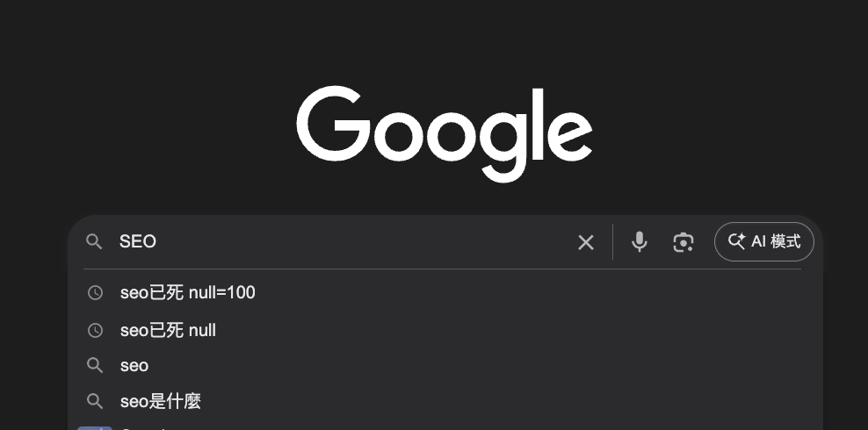This screenshot has width=868, height=430.
Task: Click history clock icon beside 'seo已死 null'
Action: 95,331
